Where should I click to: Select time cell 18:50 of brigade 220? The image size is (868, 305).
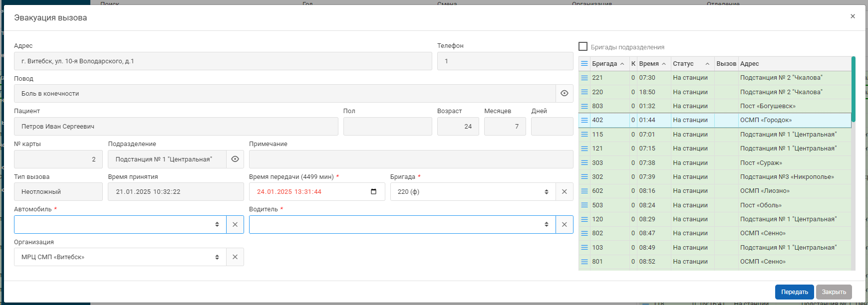click(x=654, y=92)
